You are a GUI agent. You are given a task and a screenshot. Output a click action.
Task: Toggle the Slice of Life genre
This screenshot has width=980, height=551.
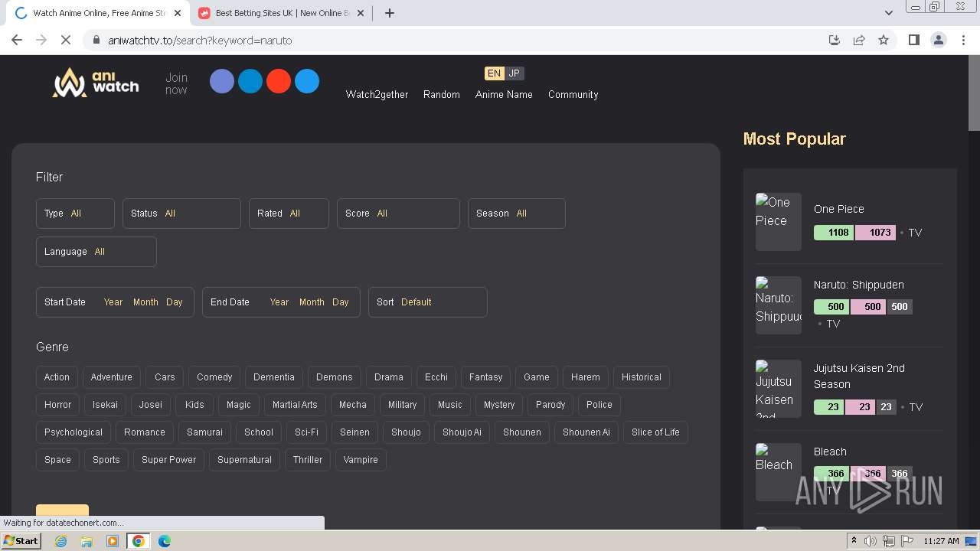click(655, 432)
